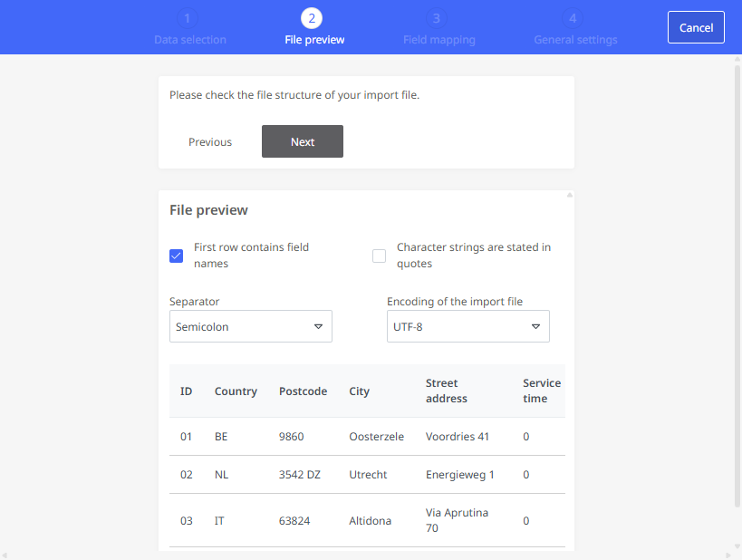Click the panel scroll-up arrow
This screenshot has width=742, height=560.
click(x=570, y=195)
